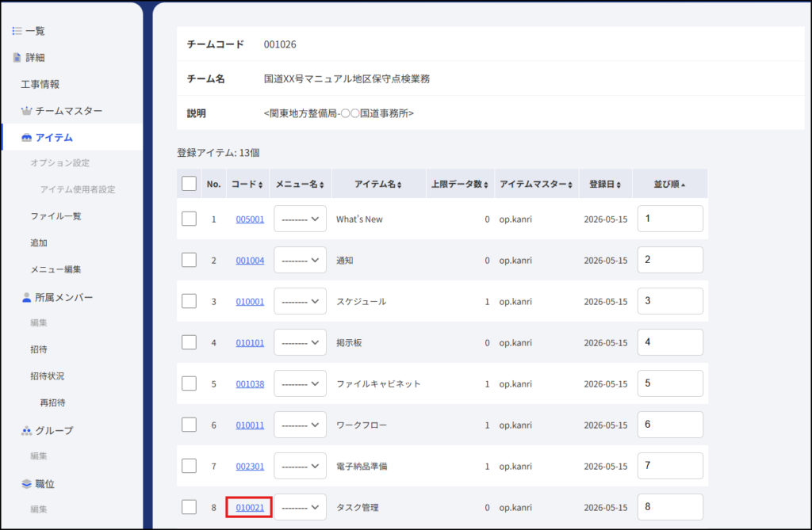The width and height of the screenshot is (812, 530).
Task: Open menu name dropdown for 通知
Action: pos(300,260)
